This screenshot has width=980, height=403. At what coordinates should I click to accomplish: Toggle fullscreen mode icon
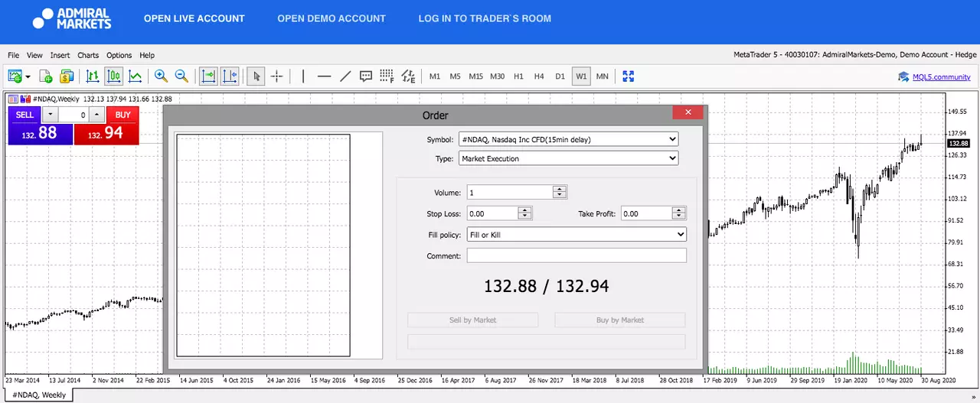pyautogui.click(x=629, y=76)
